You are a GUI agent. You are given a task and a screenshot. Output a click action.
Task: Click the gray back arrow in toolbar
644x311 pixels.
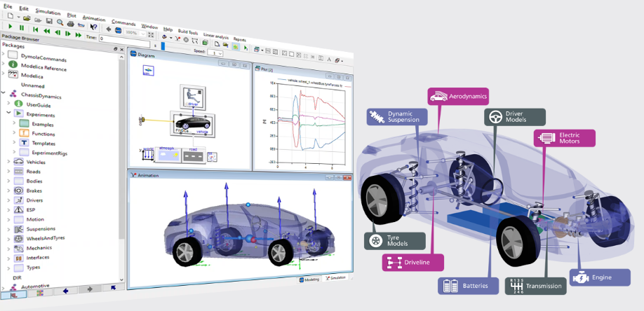pyautogui.click(x=109, y=29)
